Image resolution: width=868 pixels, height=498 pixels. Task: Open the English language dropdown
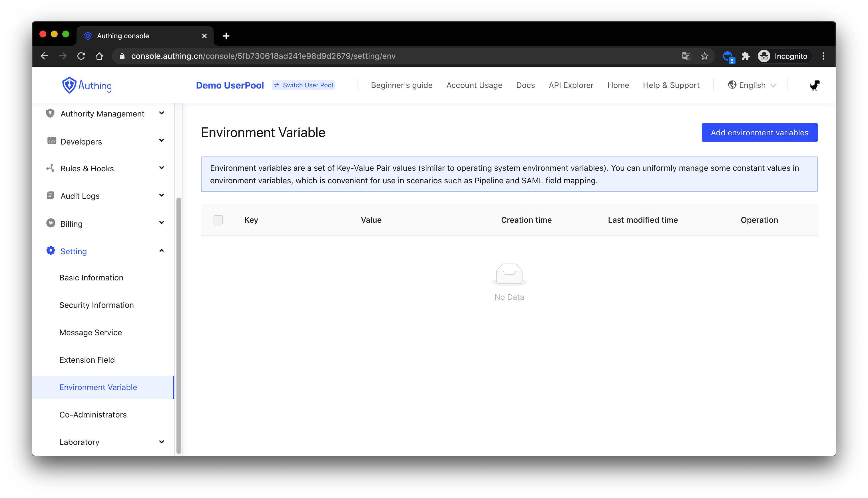(752, 85)
